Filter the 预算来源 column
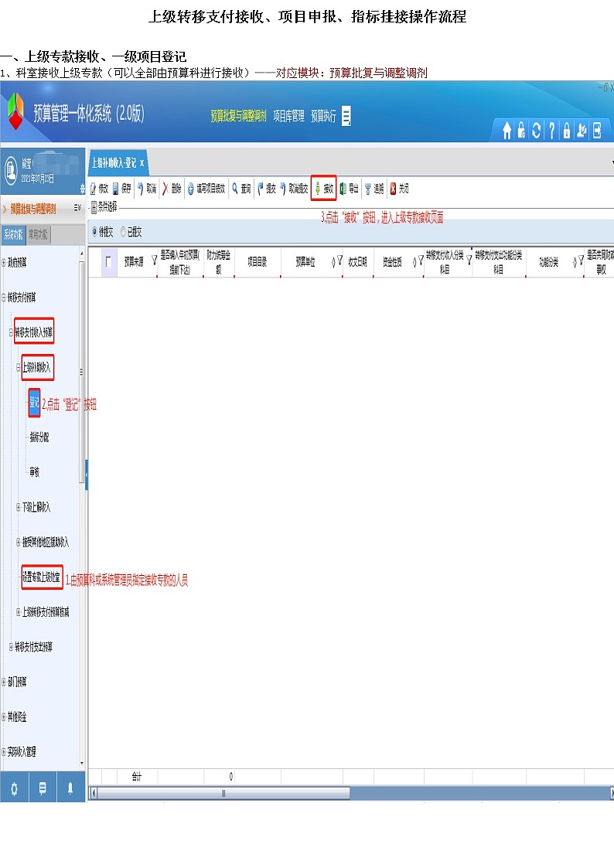 pyautogui.click(x=155, y=260)
